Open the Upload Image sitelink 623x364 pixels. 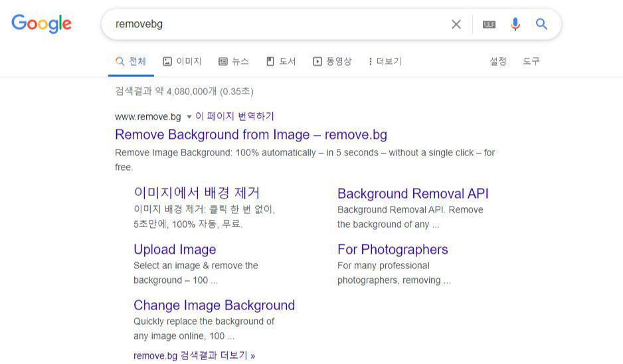click(175, 250)
